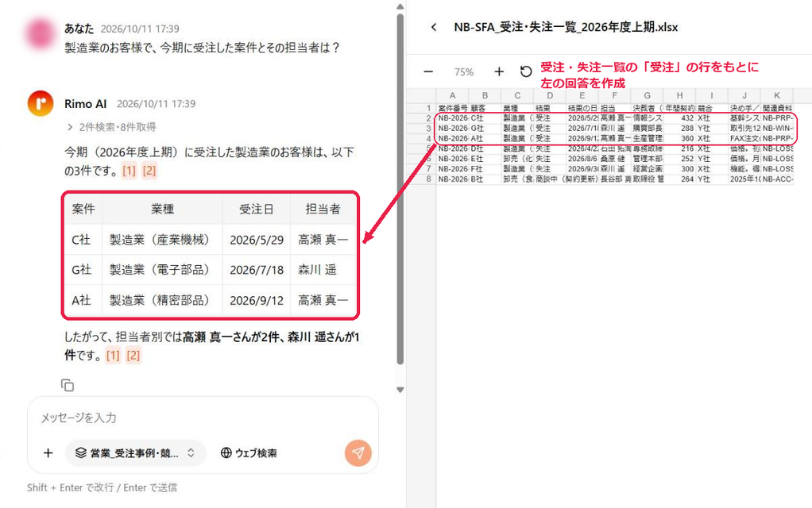
Task: Click the pink user avatar
Action: coord(40,33)
